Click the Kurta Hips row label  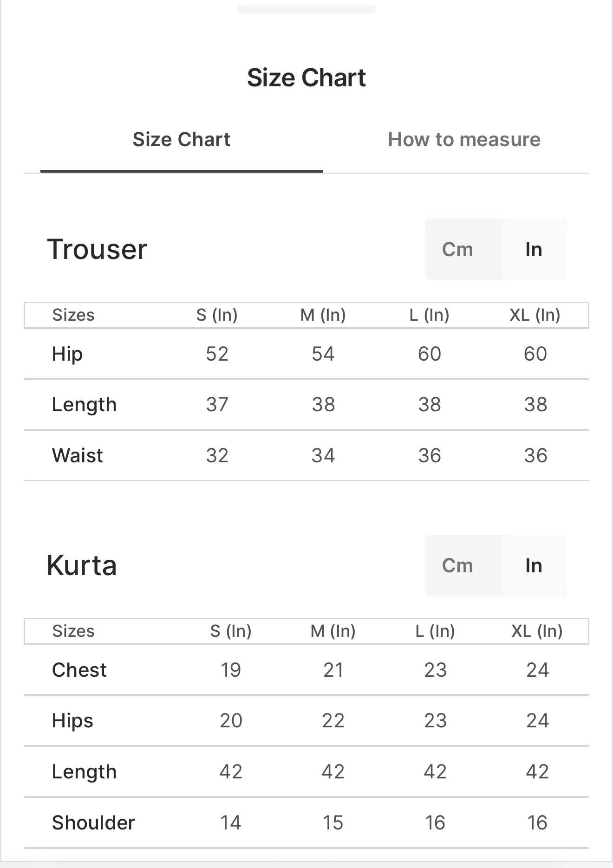tap(72, 721)
